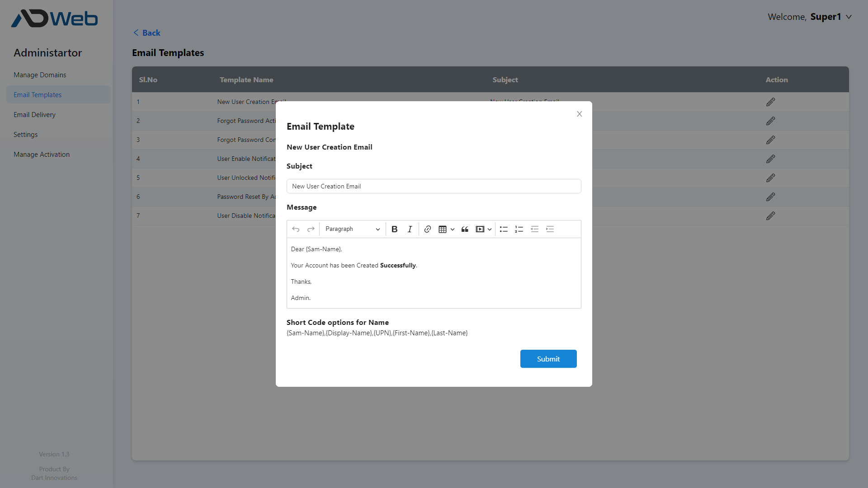This screenshot has width=868, height=488.
Task: Close the Email Template dialog
Action: (579, 114)
